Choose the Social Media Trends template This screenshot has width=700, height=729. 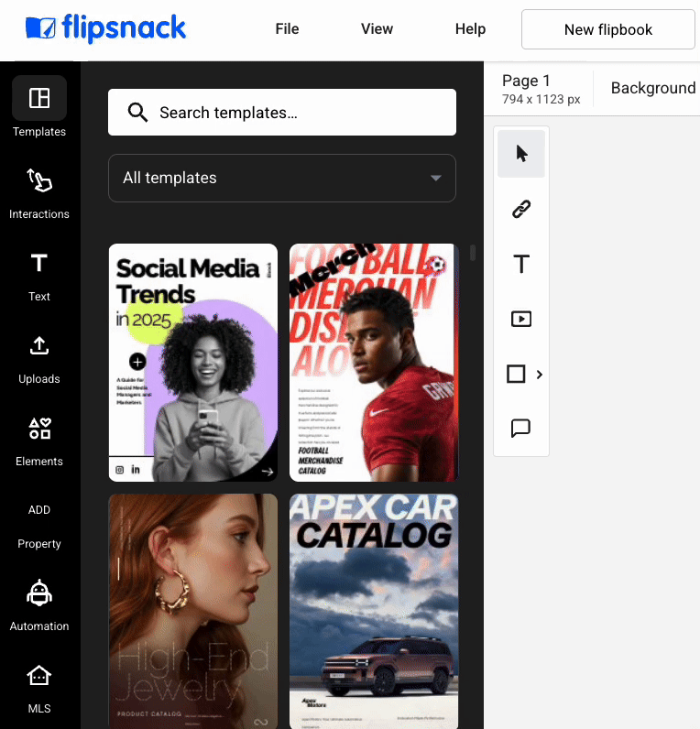coord(193,362)
